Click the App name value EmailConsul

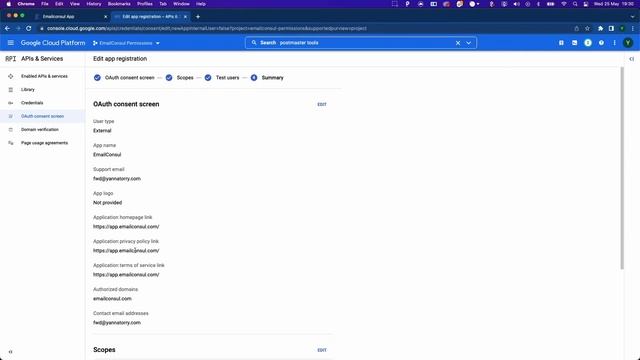107,155
